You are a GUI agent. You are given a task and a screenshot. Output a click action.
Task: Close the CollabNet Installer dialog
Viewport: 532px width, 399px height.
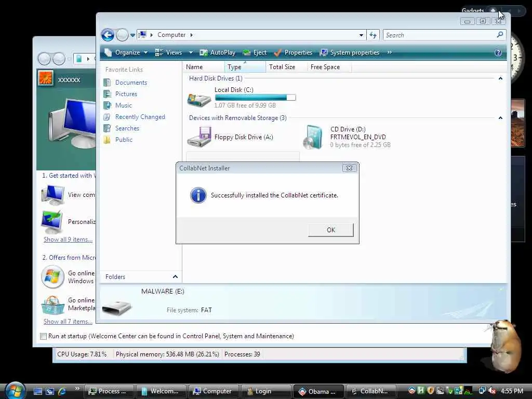click(x=349, y=168)
